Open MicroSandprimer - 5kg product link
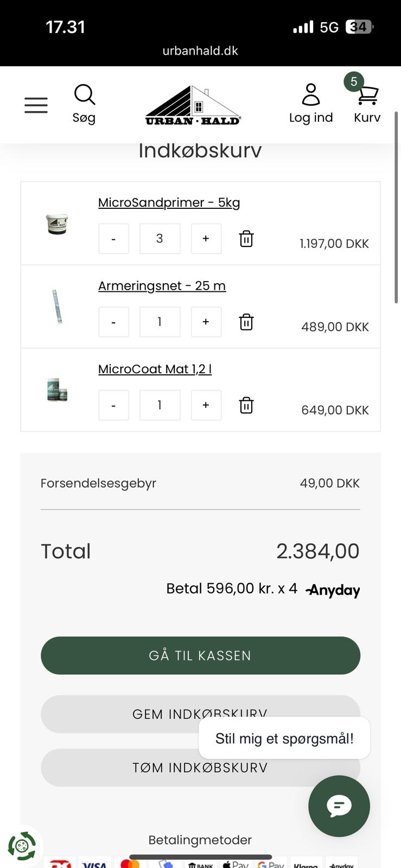Image resolution: width=401 pixels, height=868 pixels. tap(169, 202)
